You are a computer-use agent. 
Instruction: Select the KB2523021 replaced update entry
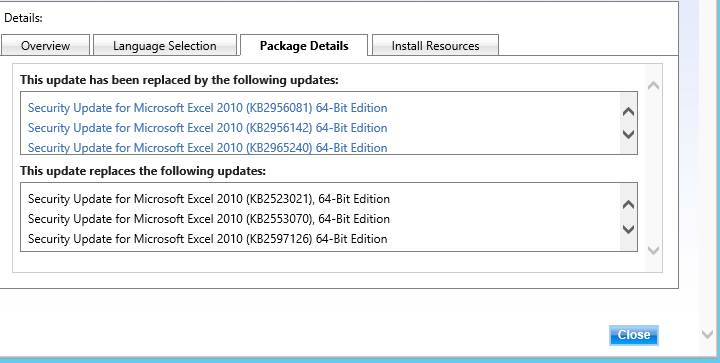[209, 199]
